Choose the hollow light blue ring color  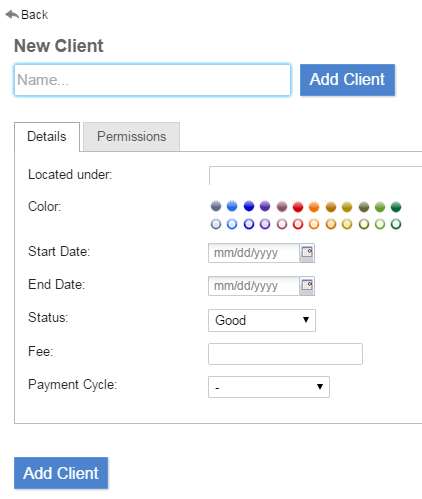point(232,224)
